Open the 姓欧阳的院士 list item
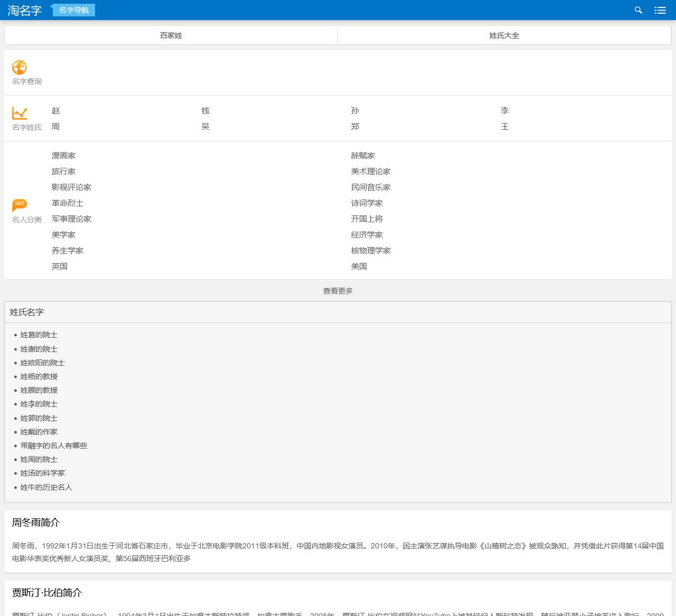The width and height of the screenshot is (676, 616). (43, 363)
